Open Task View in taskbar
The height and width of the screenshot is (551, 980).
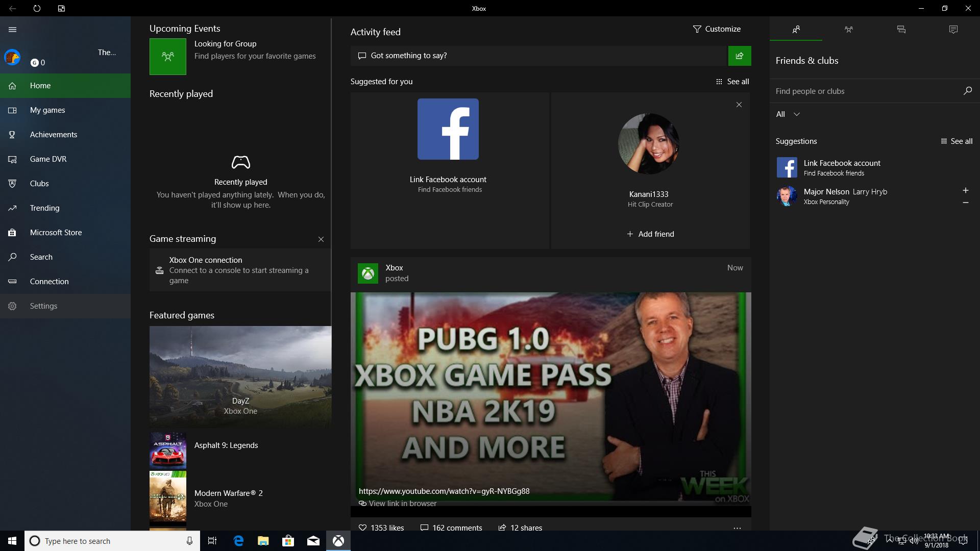coord(212,541)
